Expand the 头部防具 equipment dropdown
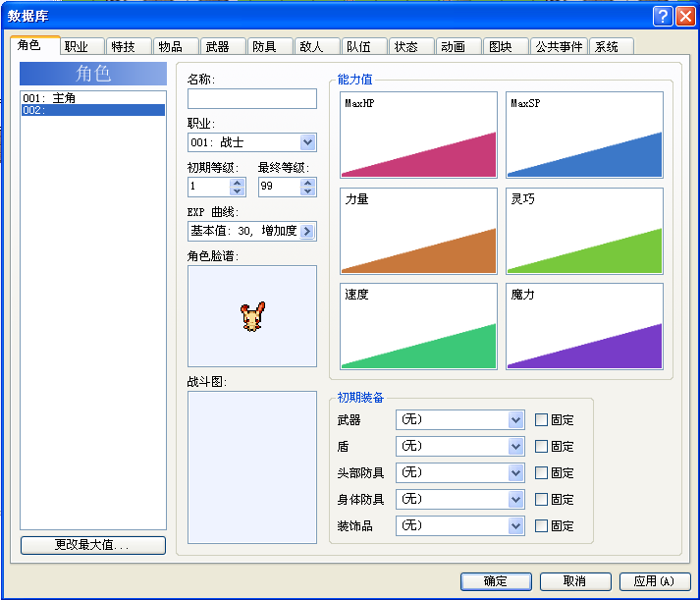Viewport: 700px width, 600px height. coord(515,472)
